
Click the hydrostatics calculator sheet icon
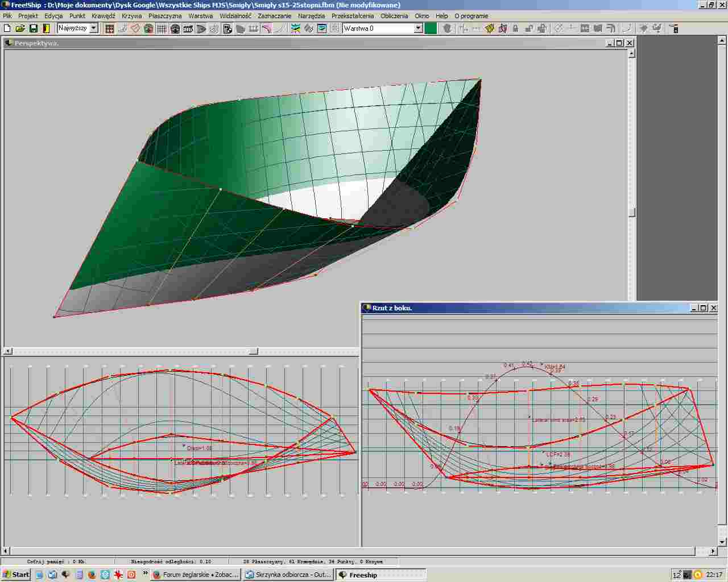tap(227, 28)
